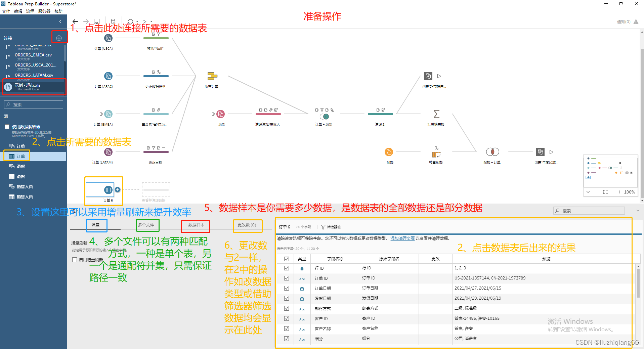Click the 添加清理步骤 link
The width and height of the screenshot is (644, 349).
(x=402, y=238)
